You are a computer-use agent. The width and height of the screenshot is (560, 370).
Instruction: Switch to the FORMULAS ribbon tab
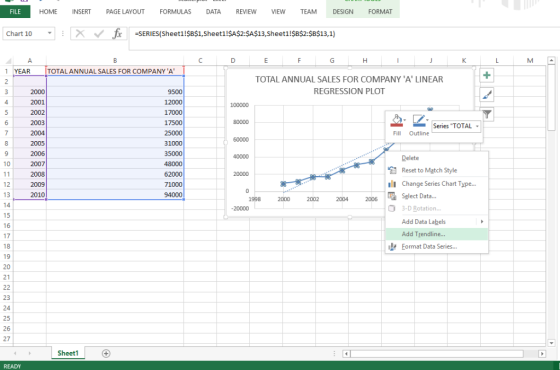point(175,11)
